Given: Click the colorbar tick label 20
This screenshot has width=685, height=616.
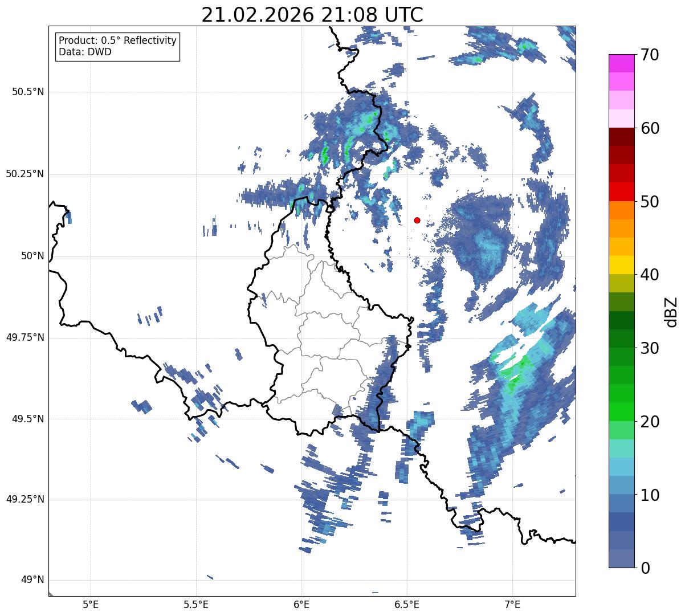Looking at the screenshot, I should [650, 422].
